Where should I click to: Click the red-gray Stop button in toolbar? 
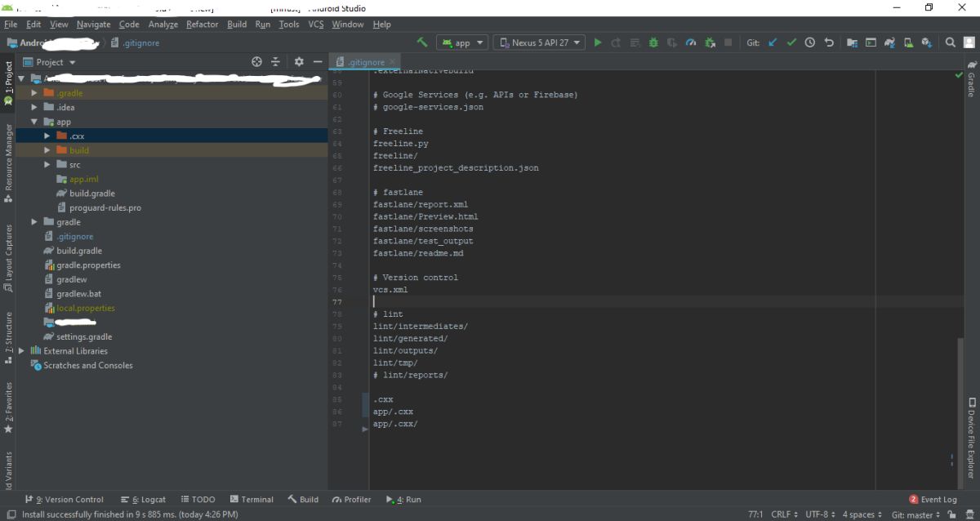[x=728, y=42]
